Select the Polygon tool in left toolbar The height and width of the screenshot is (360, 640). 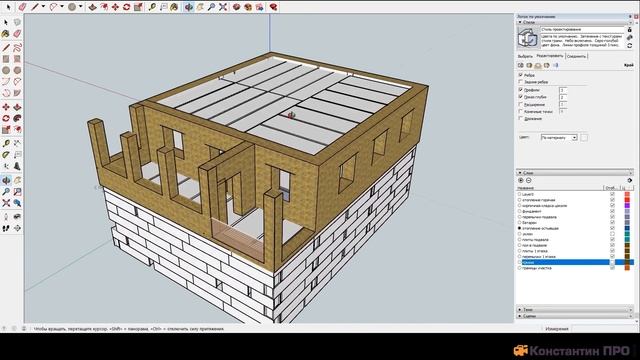17,71
